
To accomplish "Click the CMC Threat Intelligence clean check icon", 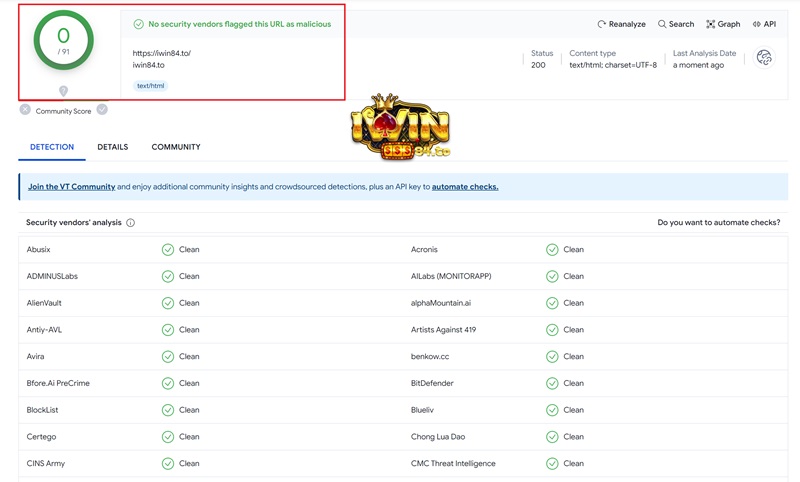I will pyautogui.click(x=552, y=463).
